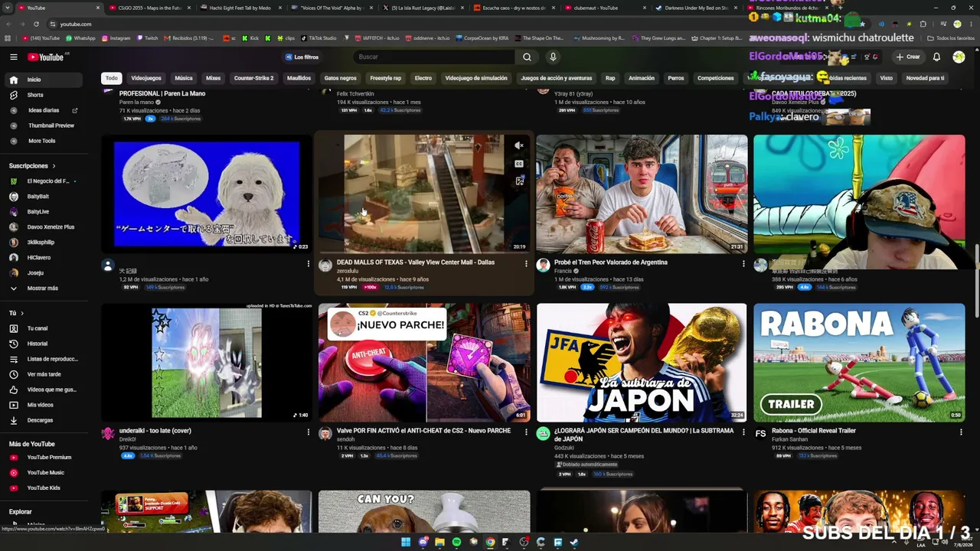980x551 pixels.
Task: Reload the page in the browser toolbar
Action: coord(36,24)
